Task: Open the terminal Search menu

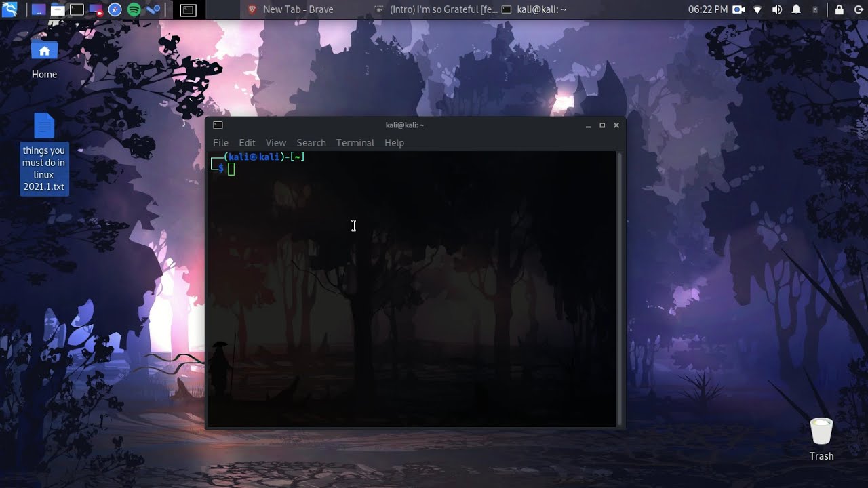Action: [311, 143]
